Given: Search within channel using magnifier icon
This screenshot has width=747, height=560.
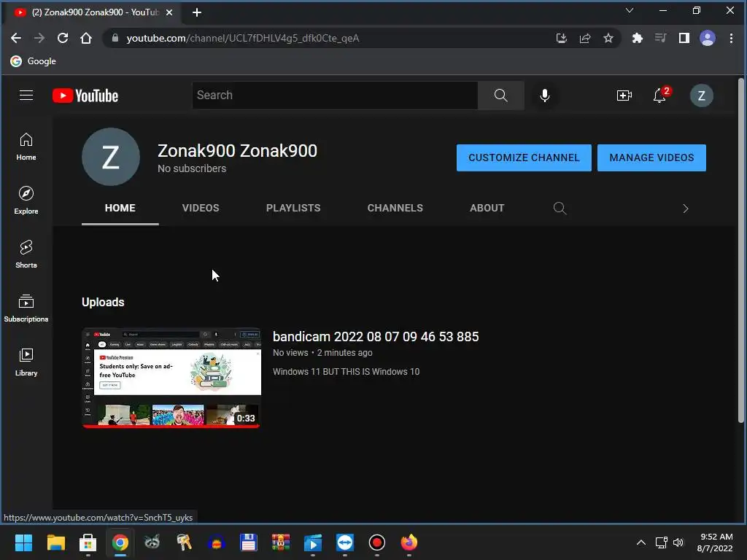Looking at the screenshot, I should [560, 208].
